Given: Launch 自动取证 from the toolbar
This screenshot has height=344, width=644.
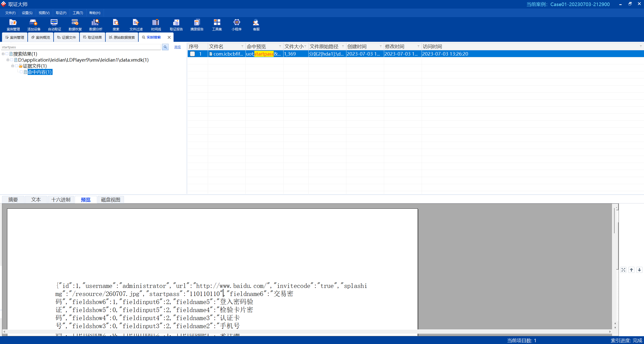Looking at the screenshot, I should (54, 25).
